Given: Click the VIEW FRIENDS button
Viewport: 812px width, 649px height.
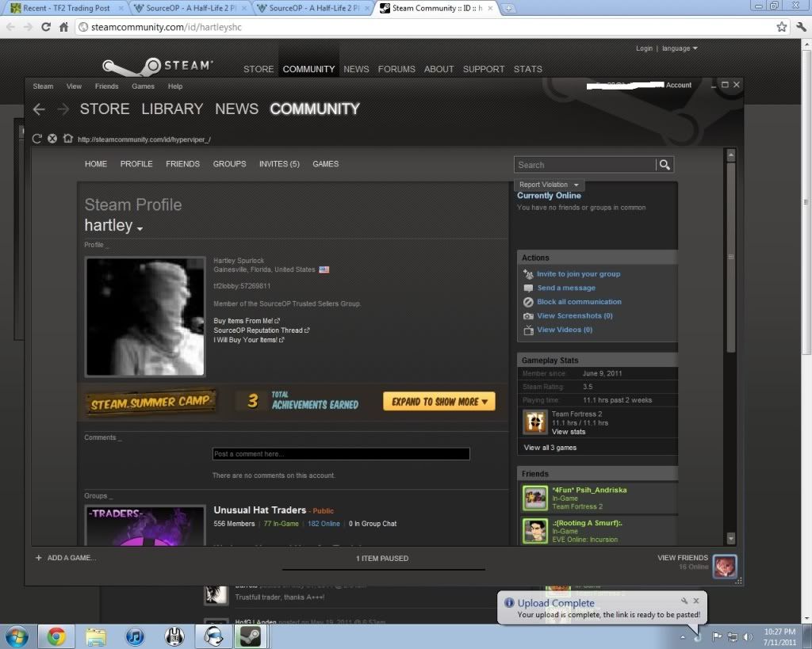Looking at the screenshot, I should (683, 558).
